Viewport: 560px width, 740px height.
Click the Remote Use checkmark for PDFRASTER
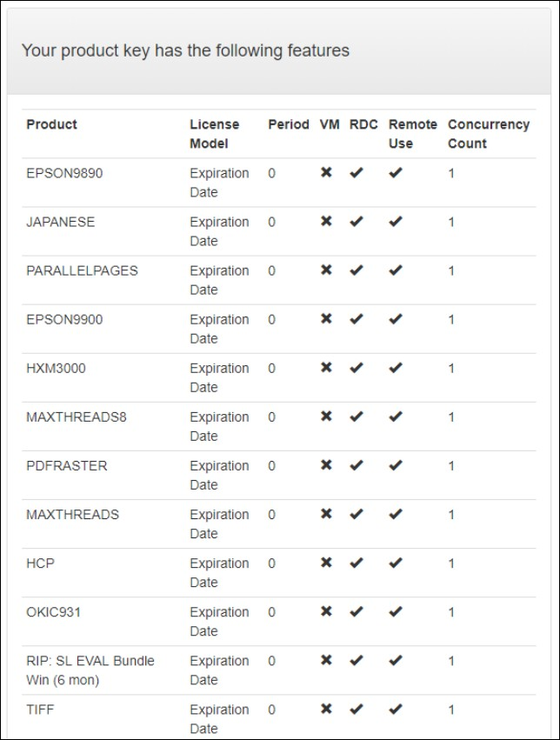pos(396,465)
